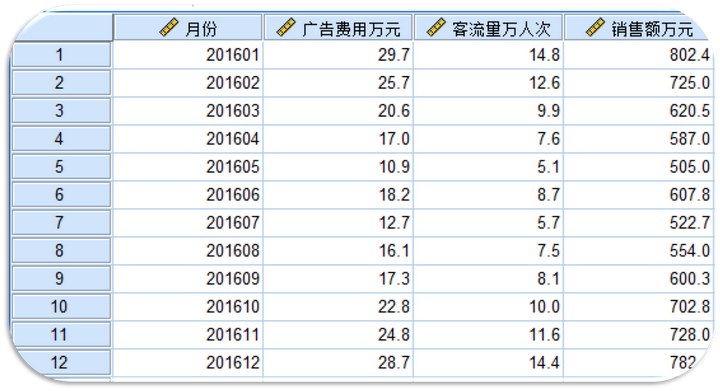The image size is (720, 391).
Task: Select the 销售额万元 column header
Action: 639,28
